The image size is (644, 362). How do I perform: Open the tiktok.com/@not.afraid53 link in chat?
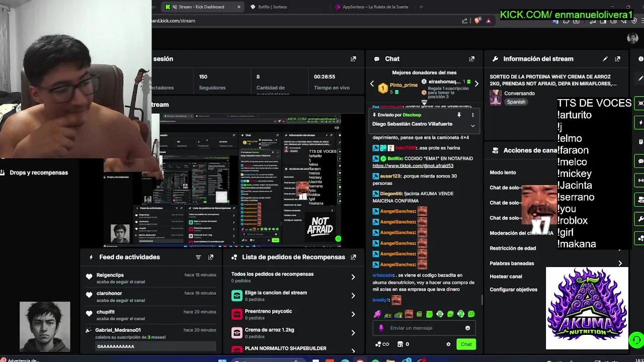coord(413,166)
